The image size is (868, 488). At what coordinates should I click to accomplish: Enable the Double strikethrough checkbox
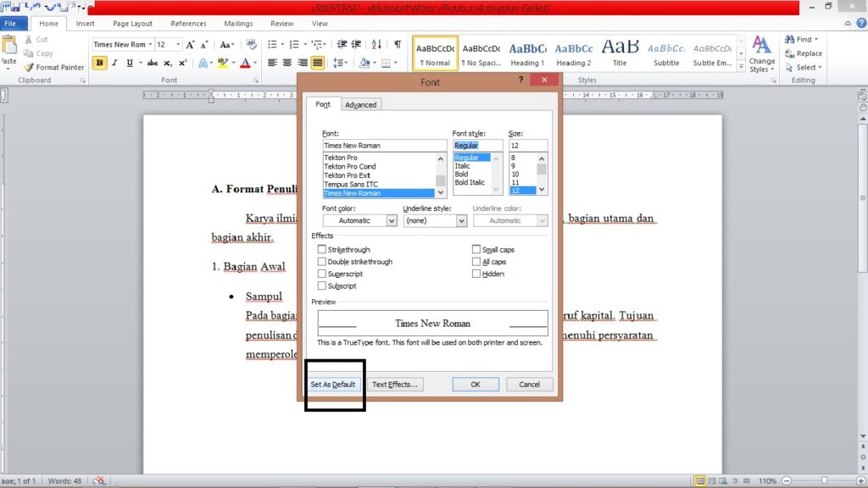click(x=321, y=262)
